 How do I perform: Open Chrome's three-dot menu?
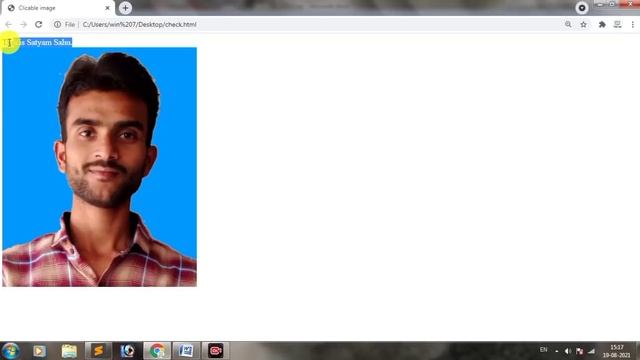pyautogui.click(x=633, y=24)
